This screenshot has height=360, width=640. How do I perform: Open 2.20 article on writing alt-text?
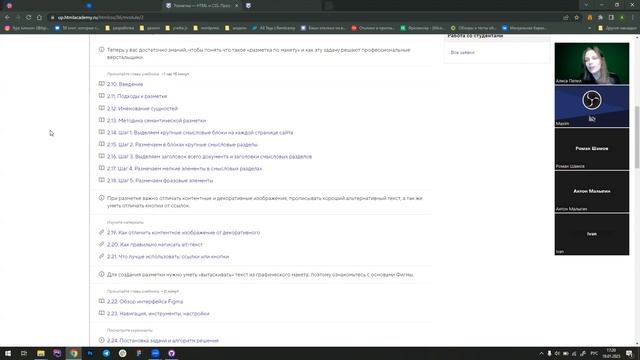click(155, 244)
